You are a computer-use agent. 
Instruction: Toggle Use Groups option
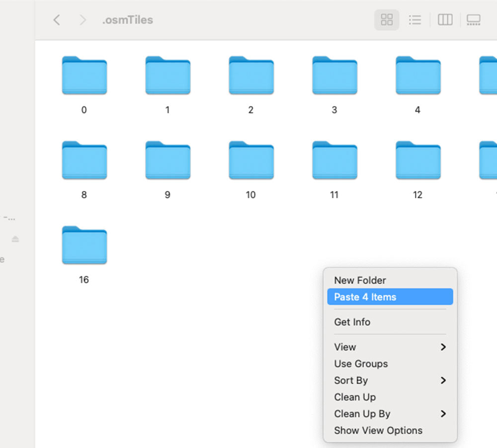click(x=361, y=364)
